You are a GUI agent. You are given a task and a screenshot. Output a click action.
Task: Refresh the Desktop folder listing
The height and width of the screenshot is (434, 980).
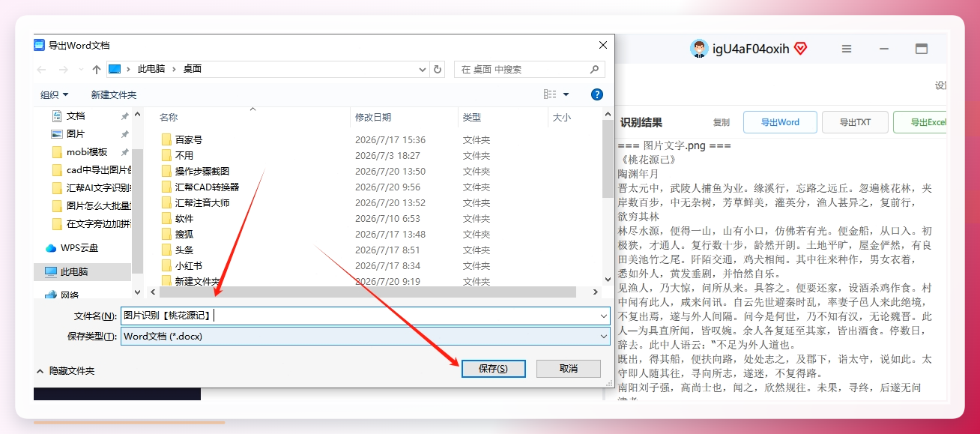point(438,69)
